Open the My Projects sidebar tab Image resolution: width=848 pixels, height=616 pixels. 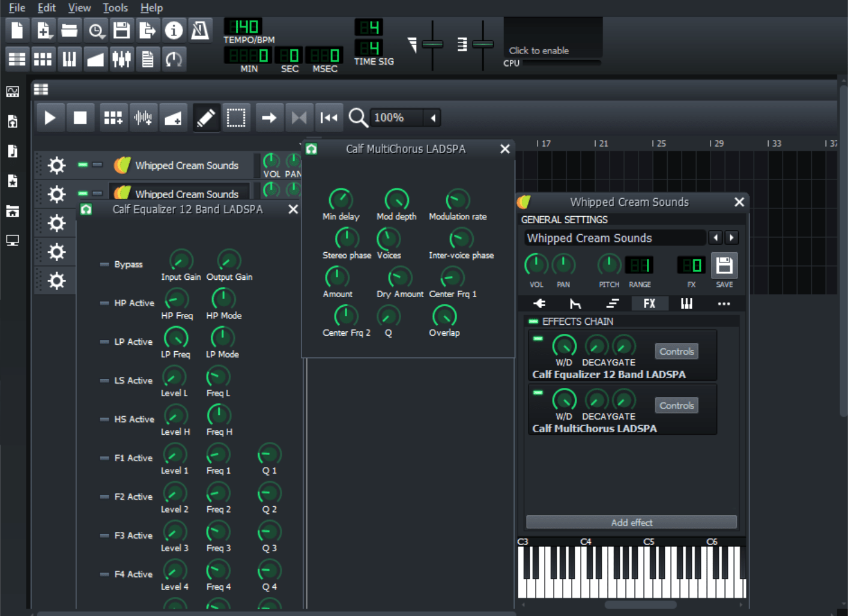click(13, 121)
